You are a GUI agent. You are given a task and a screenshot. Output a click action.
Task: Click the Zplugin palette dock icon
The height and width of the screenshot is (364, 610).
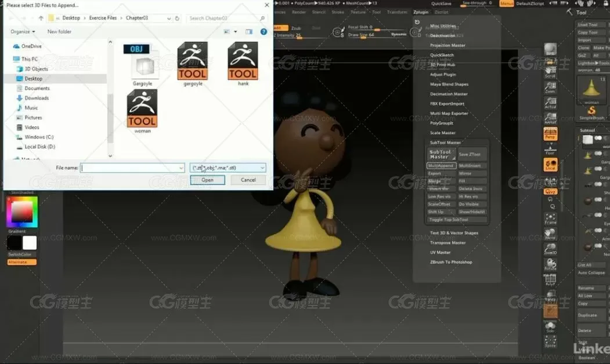417,22
